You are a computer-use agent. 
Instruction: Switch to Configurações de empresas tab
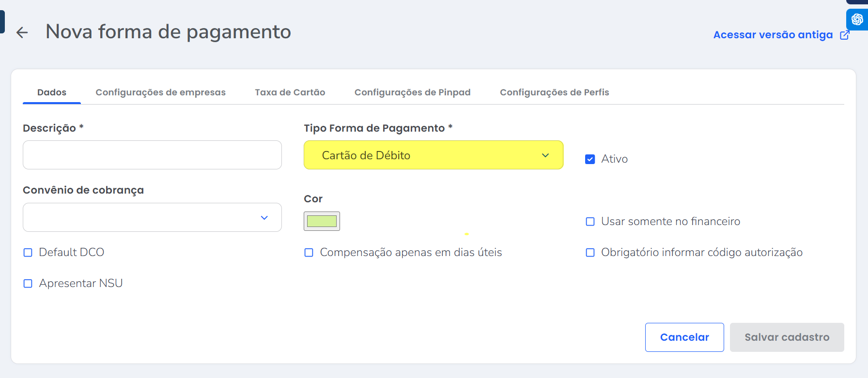tap(160, 92)
